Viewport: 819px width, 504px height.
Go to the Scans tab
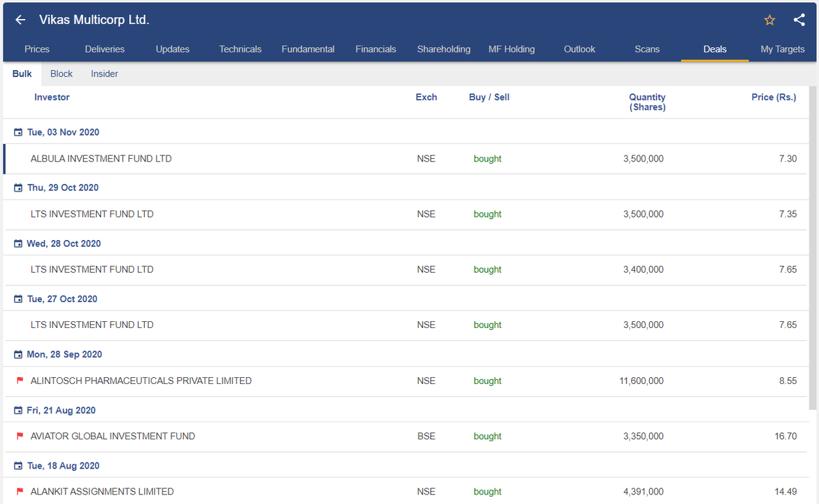pyautogui.click(x=647, y=49)
